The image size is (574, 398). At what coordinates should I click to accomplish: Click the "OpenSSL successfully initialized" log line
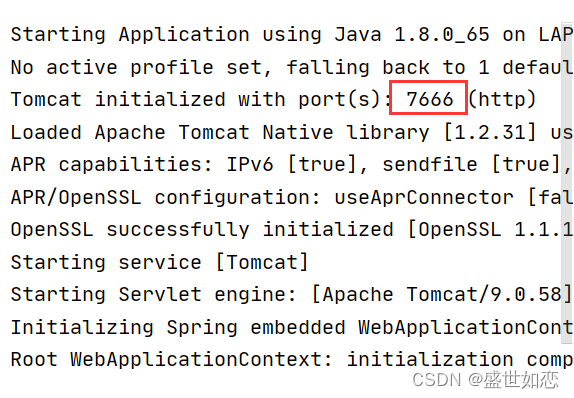click(x=292, y=230)
